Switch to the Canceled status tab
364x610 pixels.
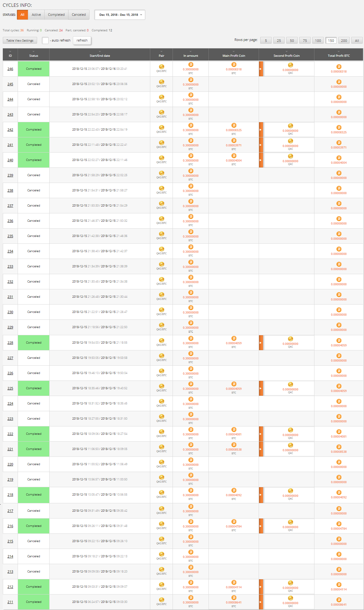pos(79,15)
